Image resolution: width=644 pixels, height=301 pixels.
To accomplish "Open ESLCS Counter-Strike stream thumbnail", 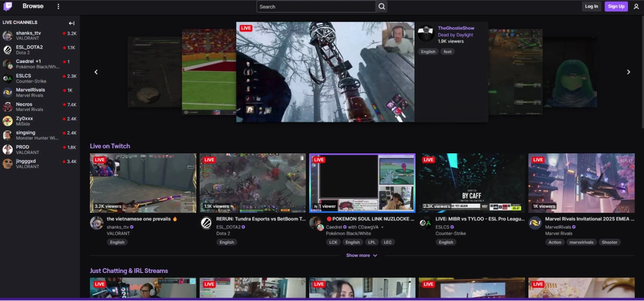I will pyautogui.click(x=472, y=183).
